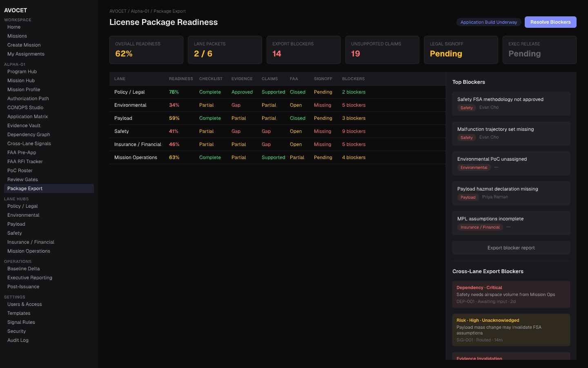The width and height of the screenshot is (588, 368).
Task: Open the Policy / Legal lane hub
Action: 49,206
